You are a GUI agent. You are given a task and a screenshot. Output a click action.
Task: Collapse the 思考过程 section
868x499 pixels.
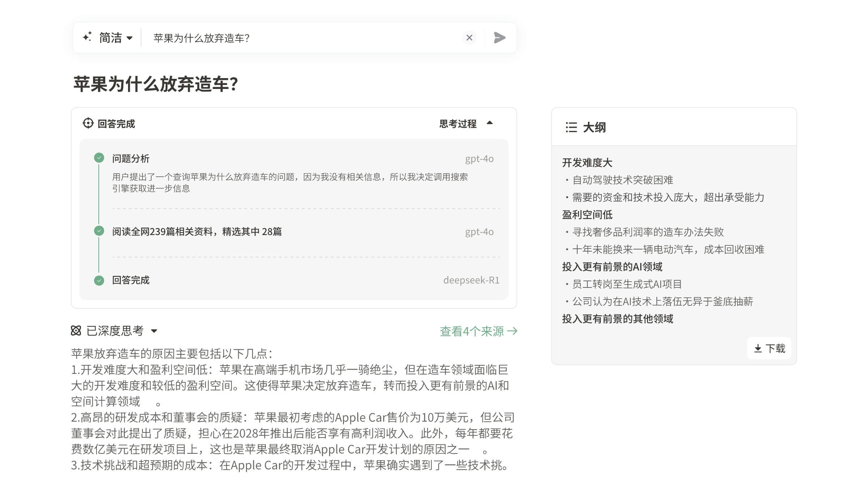pos(466,124)
